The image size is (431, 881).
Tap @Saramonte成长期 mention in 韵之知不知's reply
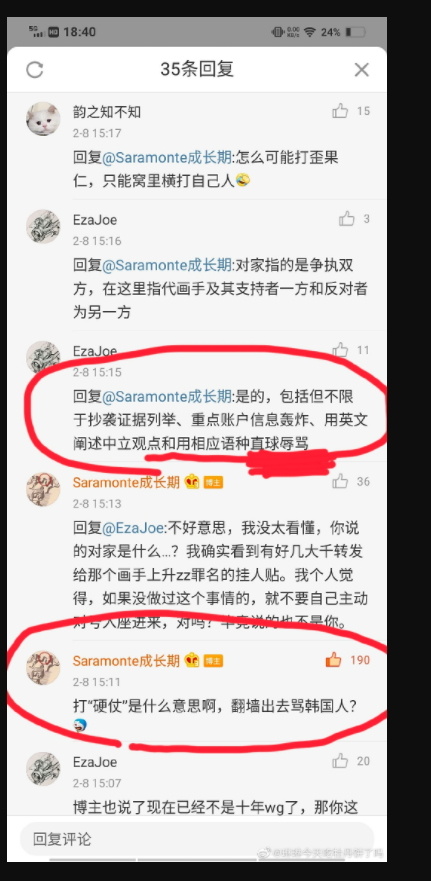(166, 157)
